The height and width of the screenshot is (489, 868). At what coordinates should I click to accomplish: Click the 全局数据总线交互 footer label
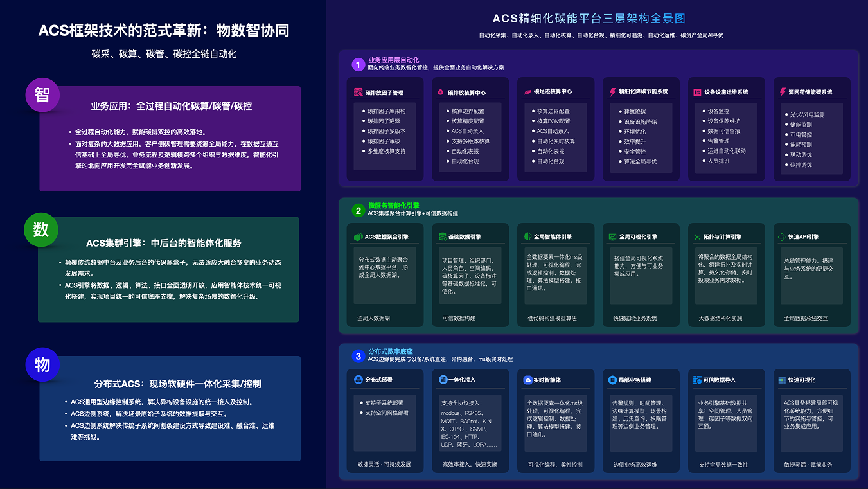point(806,318)
